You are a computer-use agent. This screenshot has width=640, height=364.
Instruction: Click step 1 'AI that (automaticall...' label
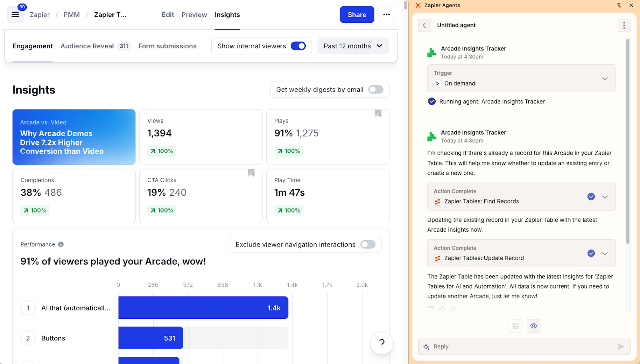(76, 308)
